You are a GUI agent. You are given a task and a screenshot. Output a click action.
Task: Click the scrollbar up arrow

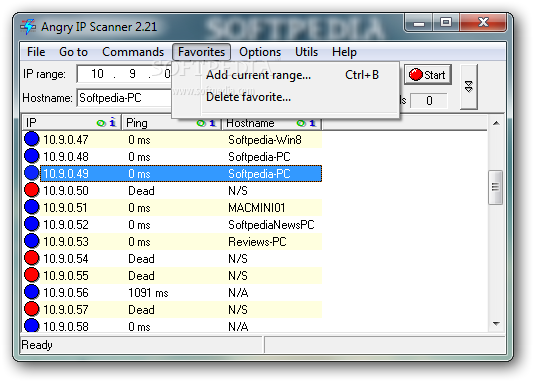click(496, 123)
